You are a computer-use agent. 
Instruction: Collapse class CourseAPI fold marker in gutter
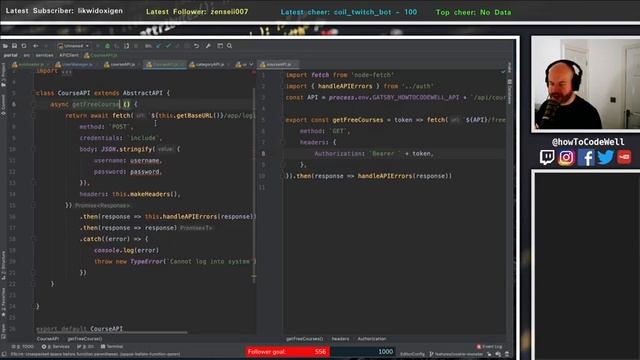click(34, 93)
